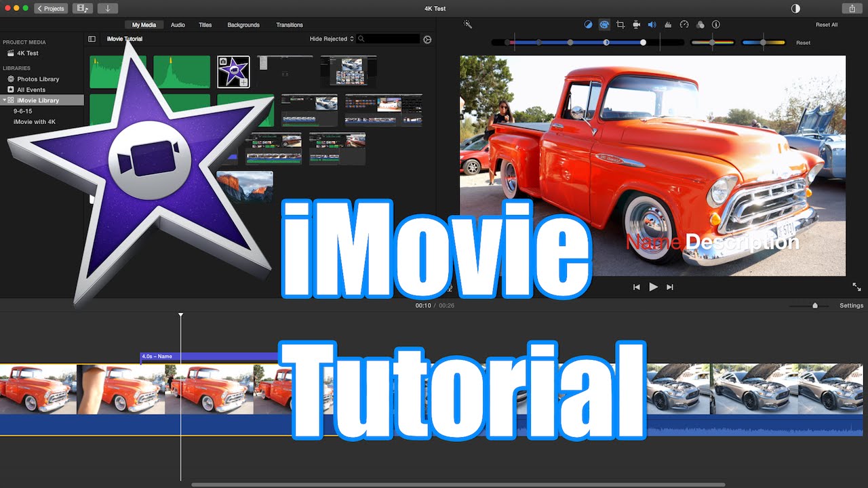This screenshot has width=868, height=488.
Task: Click the color temperature slider handle
Action: pos(763,43)
